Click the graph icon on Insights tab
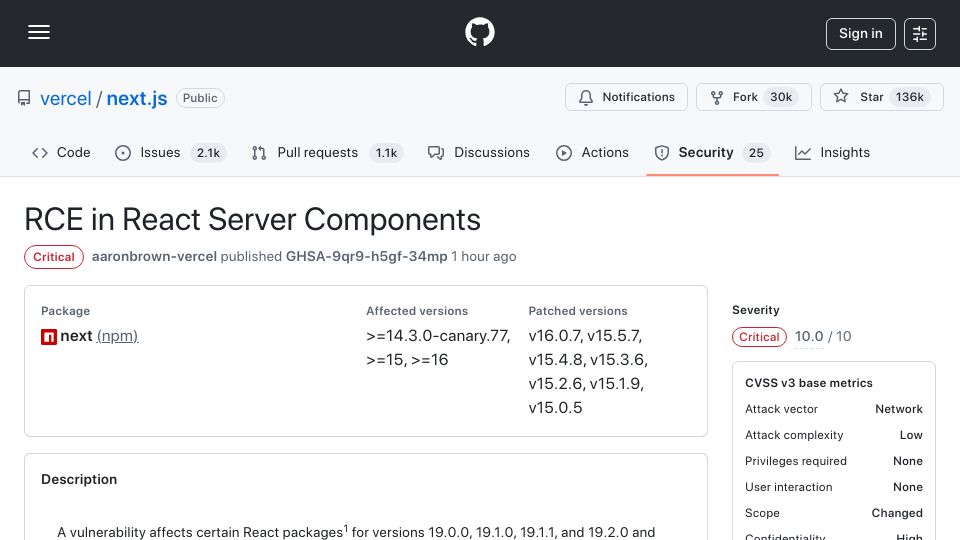 [x=803, y=153]
